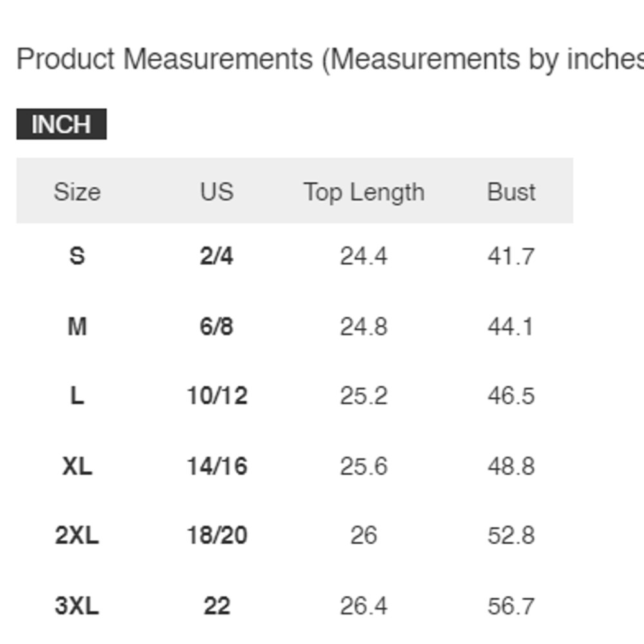Screen dimensions: 644x644
Task: Click the 41.7 bust value
Action: pyautogui.click(x=511, y=256)
